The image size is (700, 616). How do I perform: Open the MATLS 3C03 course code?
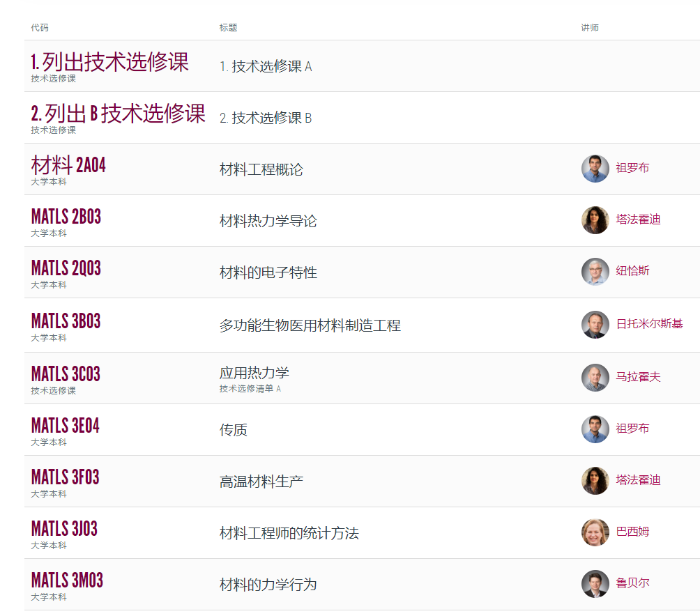pyautogui.click(x=66, y=374)
